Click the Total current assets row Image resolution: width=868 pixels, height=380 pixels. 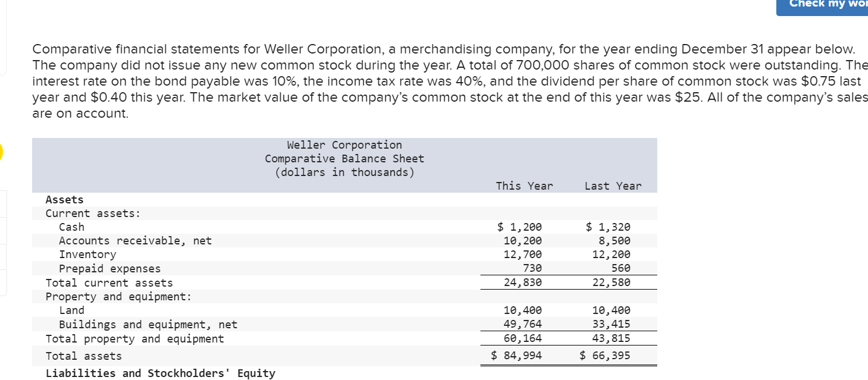[x=110, y=282]
